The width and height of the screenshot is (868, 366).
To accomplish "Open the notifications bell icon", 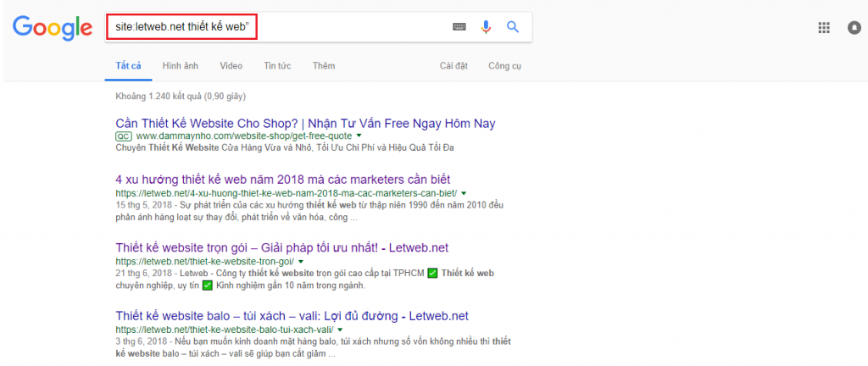I will [854, 28].
